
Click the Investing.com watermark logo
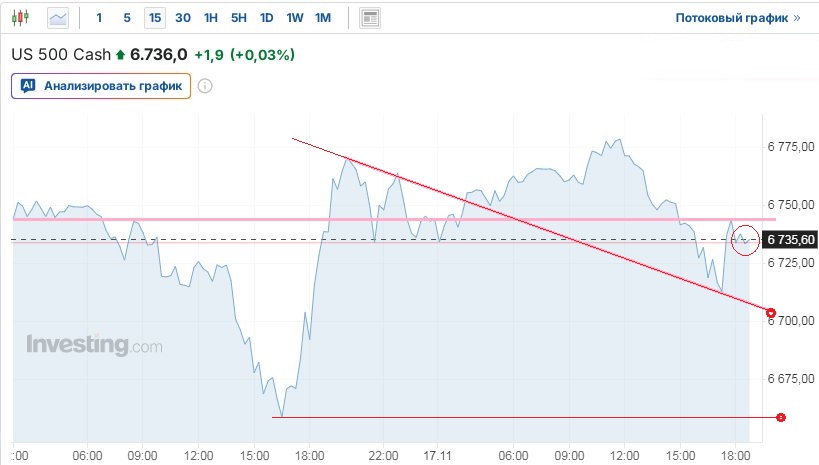(93, 346)
